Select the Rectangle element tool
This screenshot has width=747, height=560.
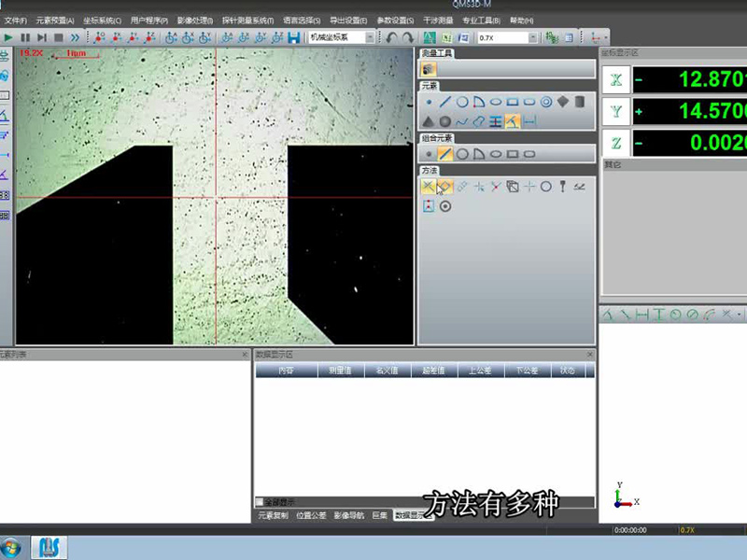[x=513, y=102]
